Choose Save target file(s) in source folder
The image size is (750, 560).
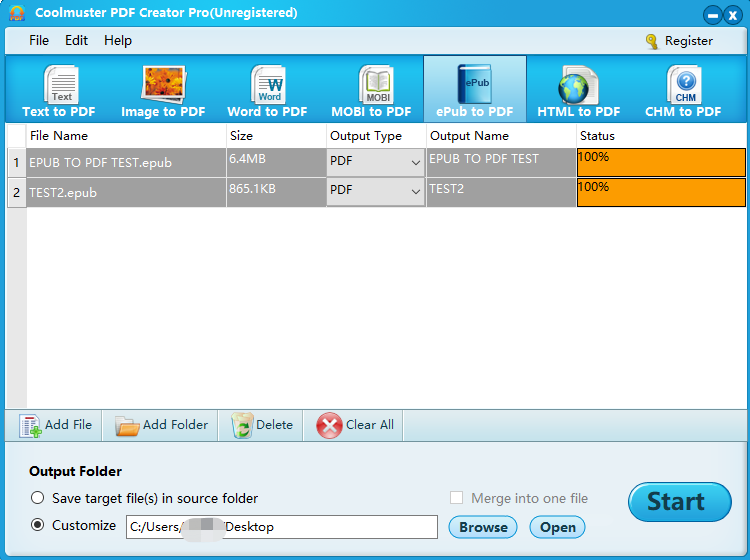[37, 498]
